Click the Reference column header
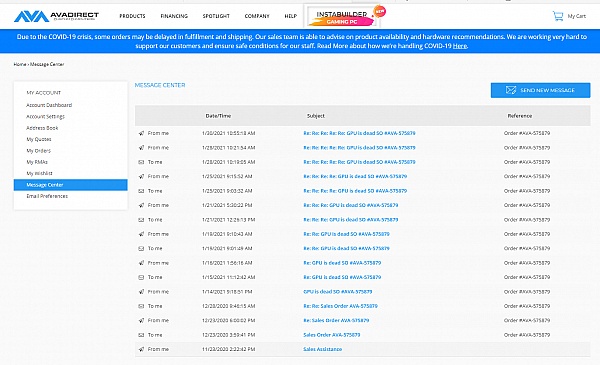Screen dimensions: 600x365 (520, 116)
